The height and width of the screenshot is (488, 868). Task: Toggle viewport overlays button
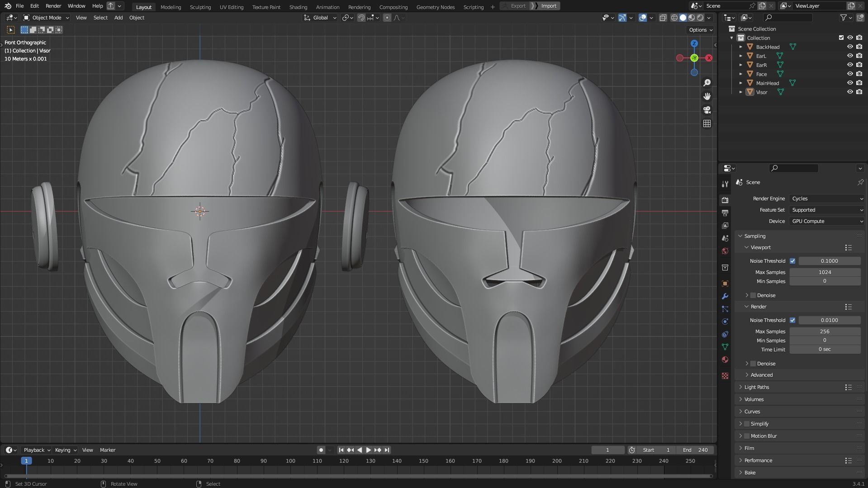point(643,18)
